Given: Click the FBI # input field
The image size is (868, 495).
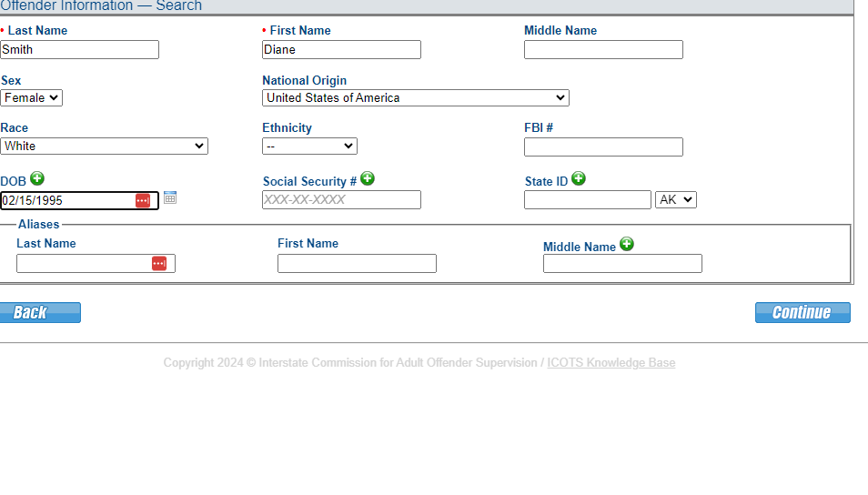Looking at the screenshot, I should [x=603, y=146].
